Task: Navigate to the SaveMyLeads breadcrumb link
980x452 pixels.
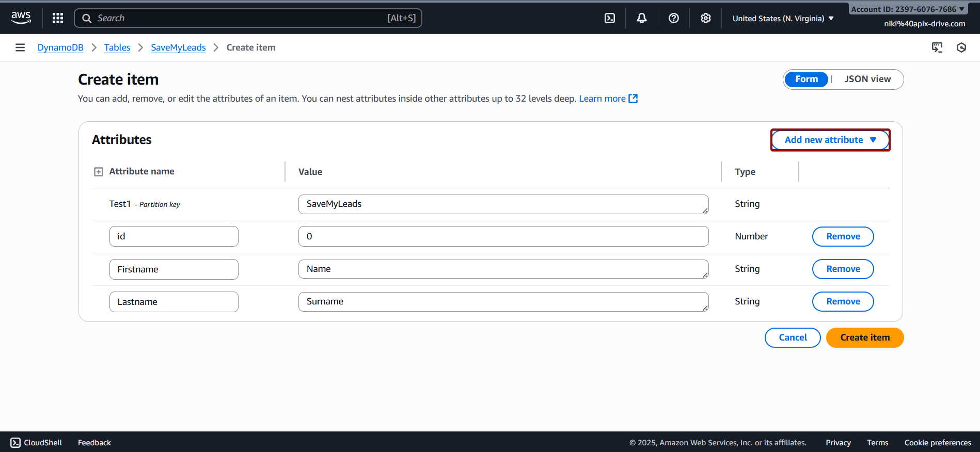Action: point(178,47)
